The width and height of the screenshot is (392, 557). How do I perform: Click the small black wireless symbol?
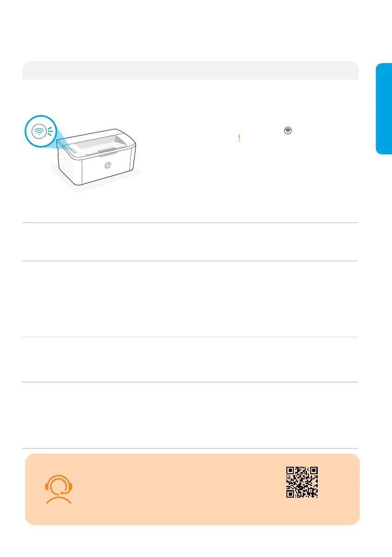click(288, 130)
